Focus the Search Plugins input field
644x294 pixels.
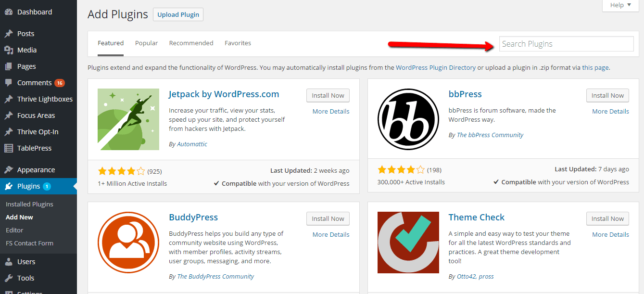click(567, 44)
